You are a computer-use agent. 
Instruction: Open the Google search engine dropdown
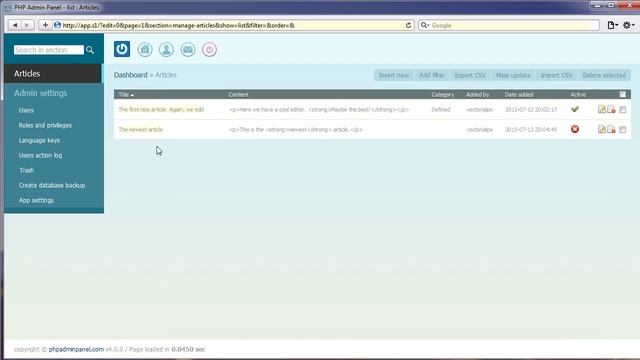[x=425, y=25]
